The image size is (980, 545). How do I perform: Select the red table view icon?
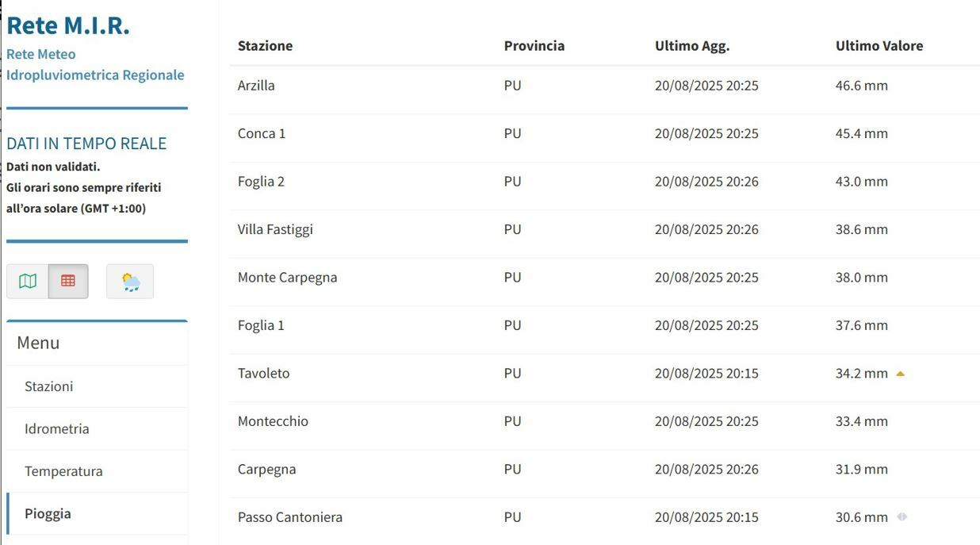point(68,282)
